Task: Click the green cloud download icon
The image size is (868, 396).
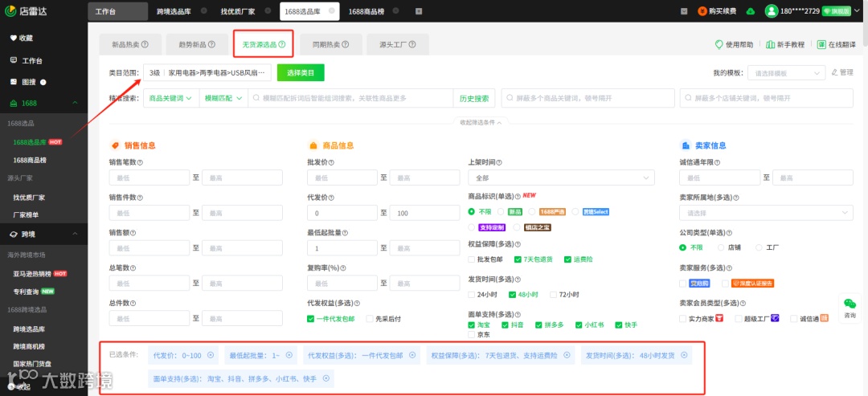Action: [x=750, y=11]
